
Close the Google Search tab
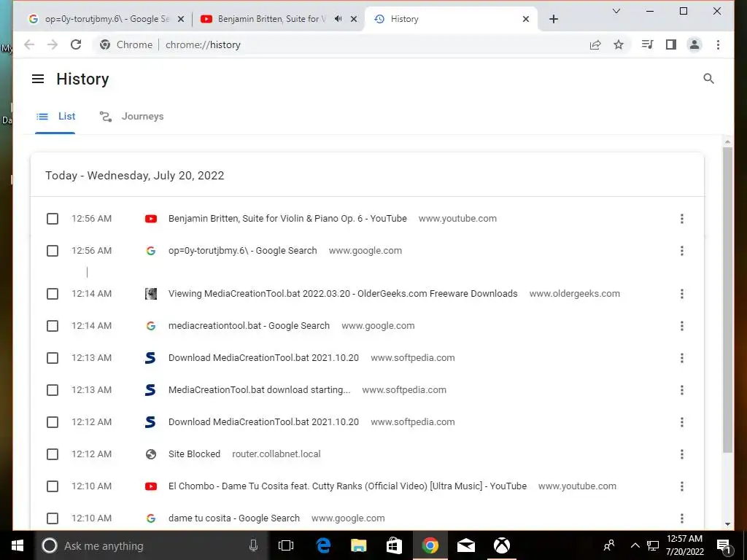[x=181, y=19]
